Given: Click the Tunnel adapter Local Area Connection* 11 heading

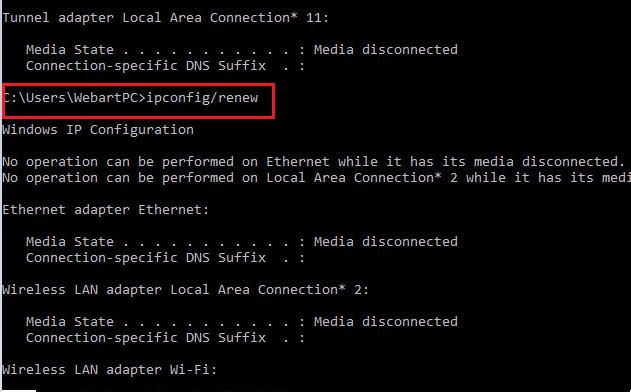Looking at the screenshot, I should 165,18.
